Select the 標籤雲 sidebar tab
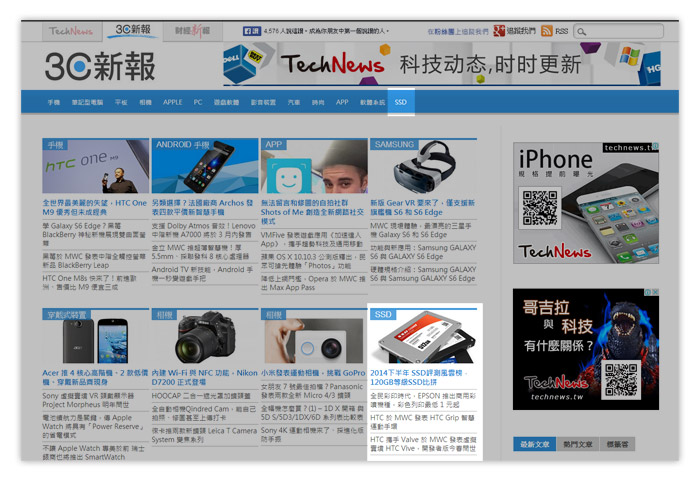 pyautogui.click(x=617, y=444)
